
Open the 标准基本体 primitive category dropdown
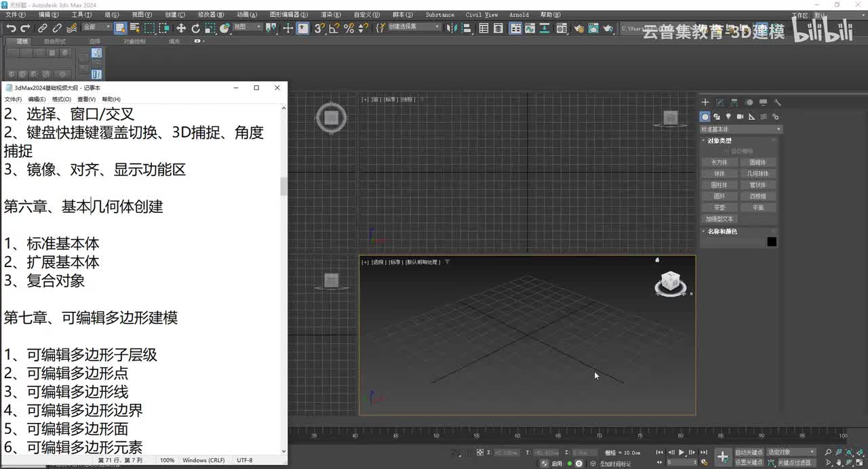tap(741, 129)
